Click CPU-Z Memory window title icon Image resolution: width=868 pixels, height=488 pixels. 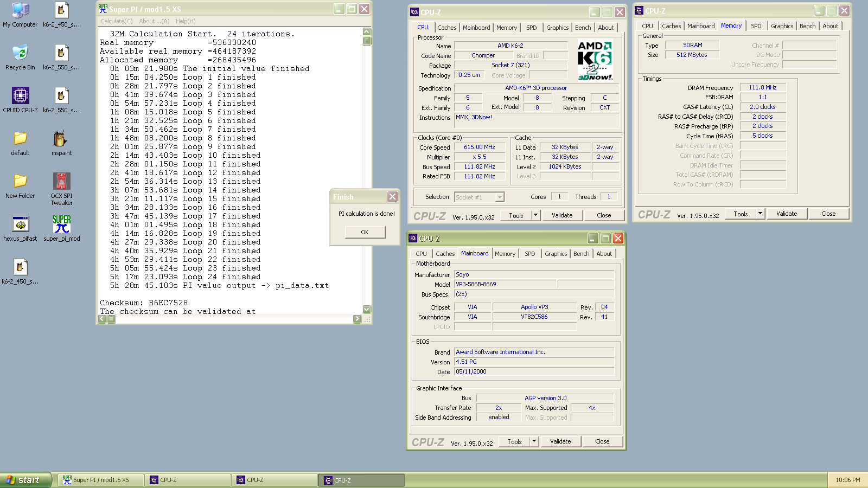tap(639, 10)
